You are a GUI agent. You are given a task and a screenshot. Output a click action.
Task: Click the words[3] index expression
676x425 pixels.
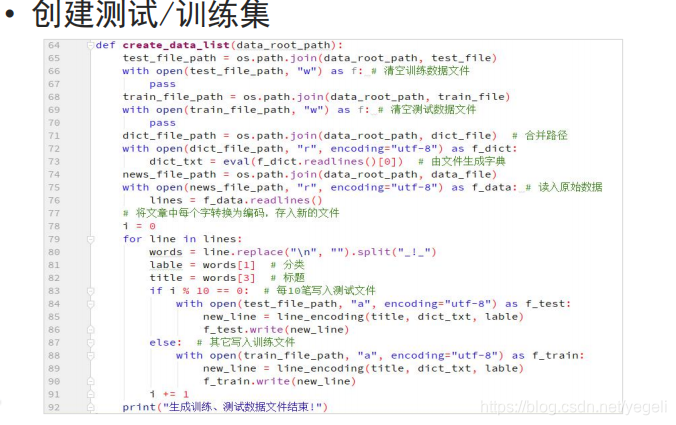(x=229, y=278)
